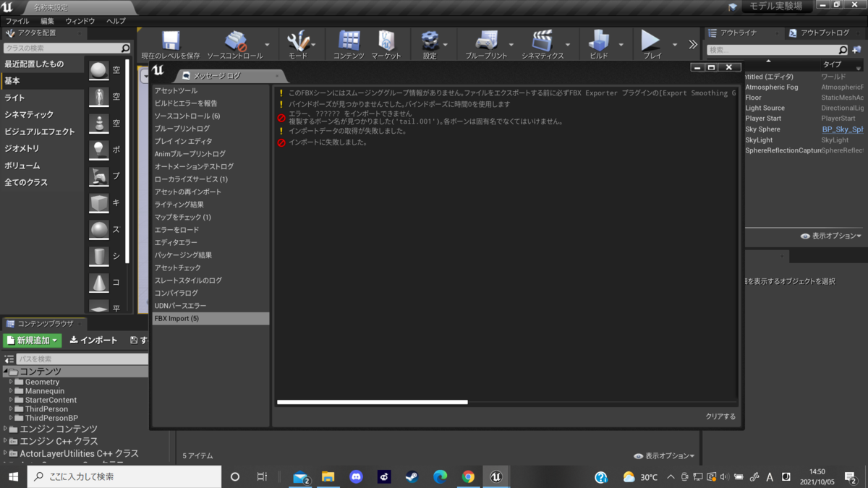Screen dimensions: 868x488
Task: Open View Options in the World Outliner
Action: click(831, 236)
